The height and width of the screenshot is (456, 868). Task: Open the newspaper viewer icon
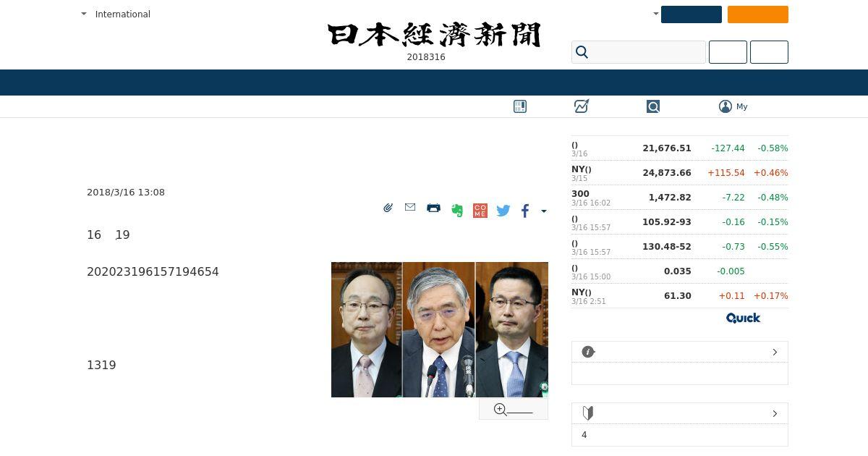[520, 106]
